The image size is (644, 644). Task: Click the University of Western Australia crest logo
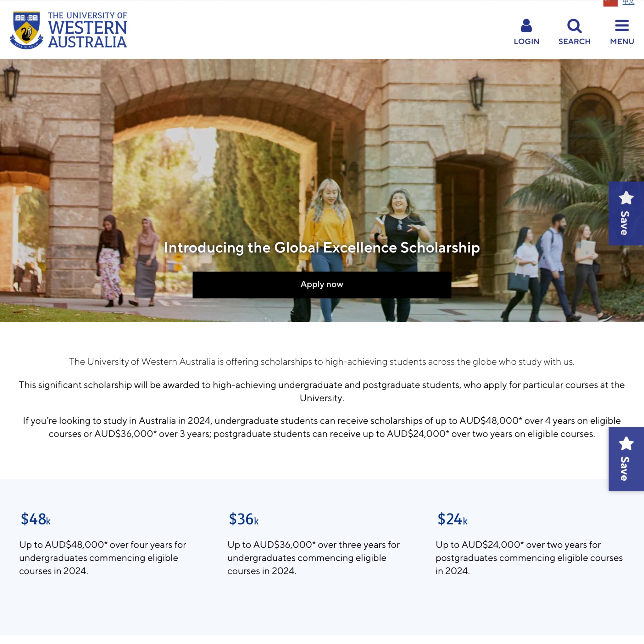(x=26, y=30)
